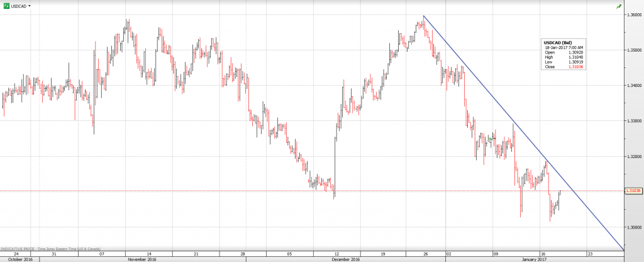Click the green chart arrow icon top right
Screen dimensions: 644x262
click(x=618, y=5)
